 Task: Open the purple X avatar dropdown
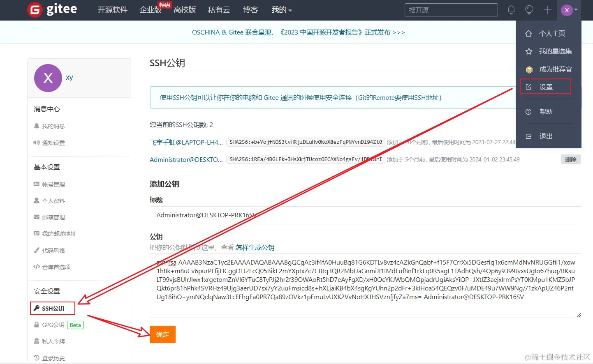(569, 10)
